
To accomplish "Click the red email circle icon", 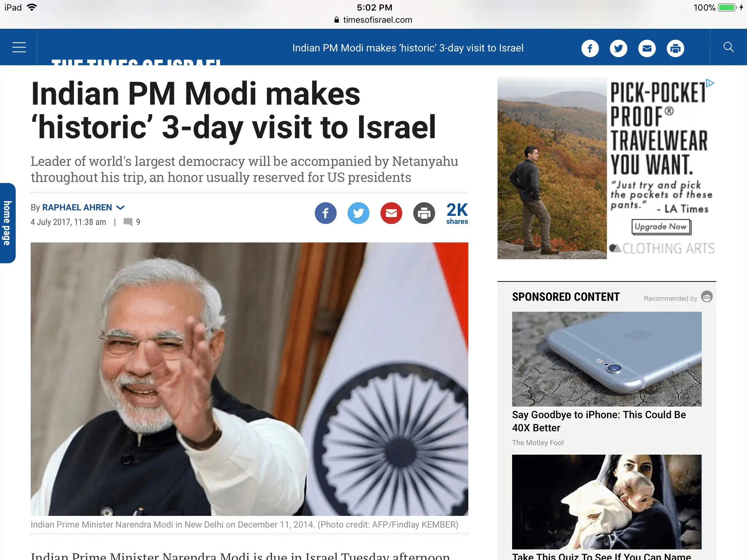I will click(x=391, y=213).
